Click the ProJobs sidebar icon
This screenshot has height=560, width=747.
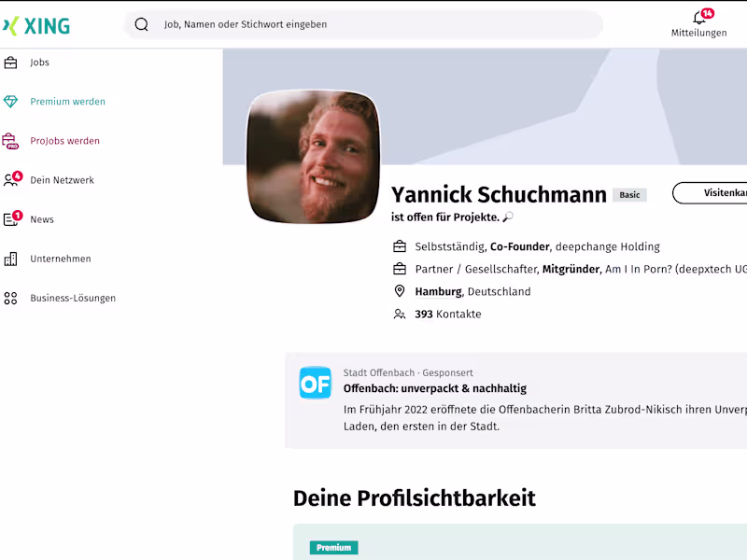tap(11, 141)
